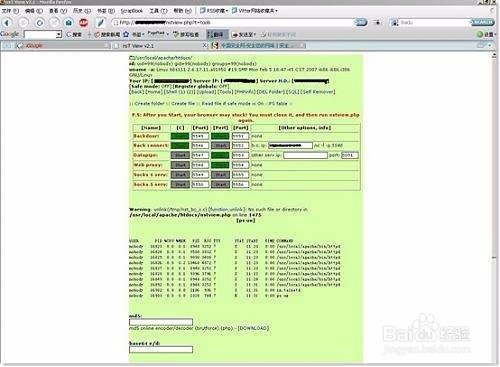Click the b.c. ip field in Back connect row
This screenshot has height=367, width=500.
click(x=290, y=146)
